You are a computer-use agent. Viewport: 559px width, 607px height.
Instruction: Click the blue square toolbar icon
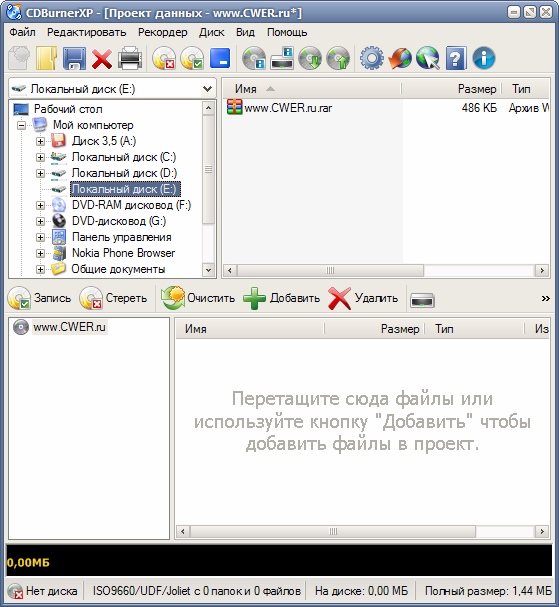pos(220,58)
